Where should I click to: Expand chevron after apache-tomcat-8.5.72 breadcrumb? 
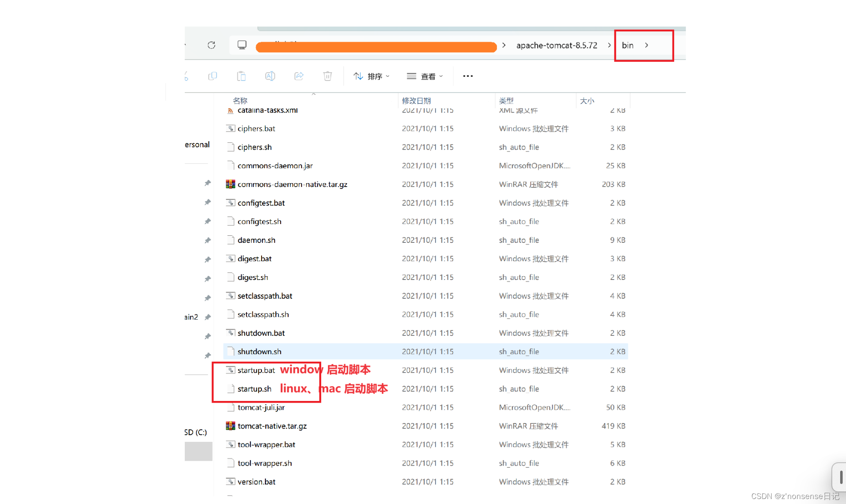(x=609, y=45)
